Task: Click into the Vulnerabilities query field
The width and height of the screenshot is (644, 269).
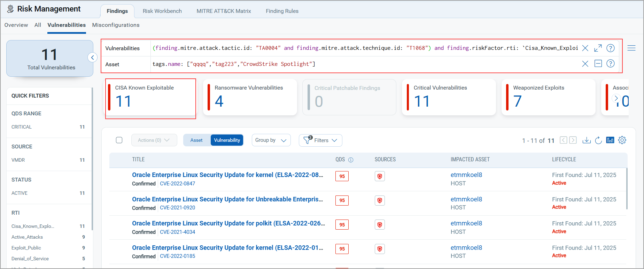Action: pyautogui.click(x=365, y=48)
